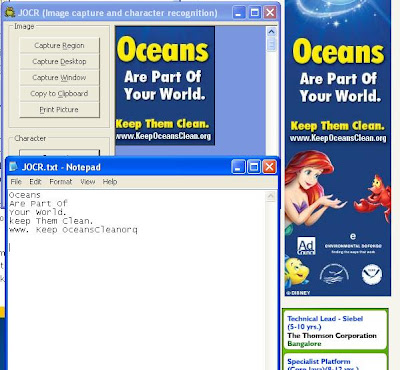This screenshot has height=370, width=400.
Task: Close the JOCR window
Action: (270, 13)
